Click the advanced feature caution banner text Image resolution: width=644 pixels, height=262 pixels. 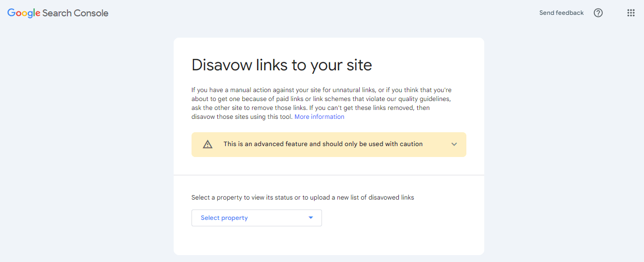coord(323,144)
